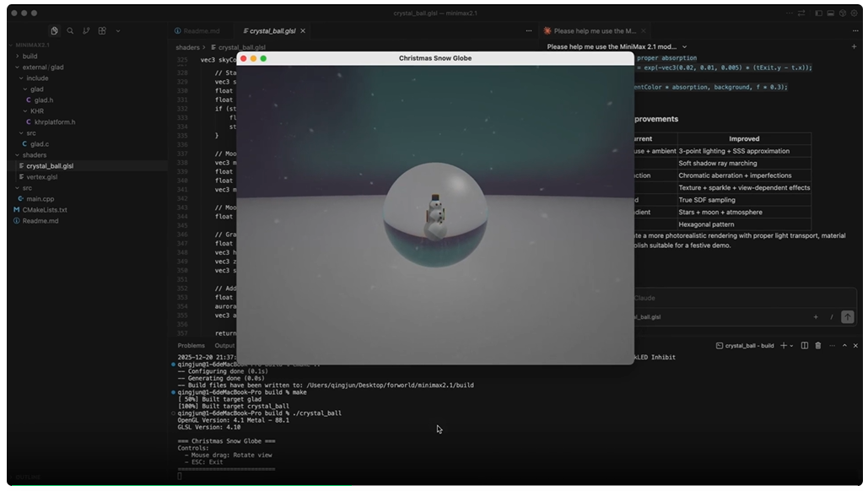Click the send message arrow in chat
Viewport: 868px width, 491px height.
pyautogui.click(x=847, y=317)
